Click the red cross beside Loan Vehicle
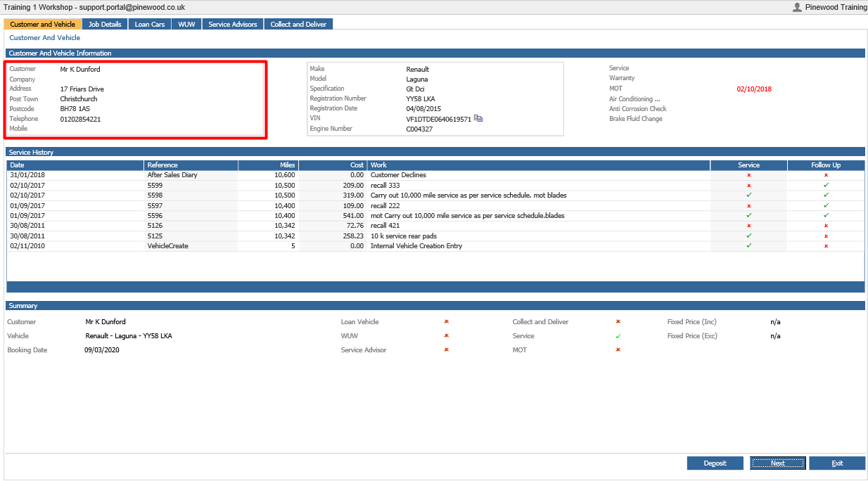 tap(447, 322)
